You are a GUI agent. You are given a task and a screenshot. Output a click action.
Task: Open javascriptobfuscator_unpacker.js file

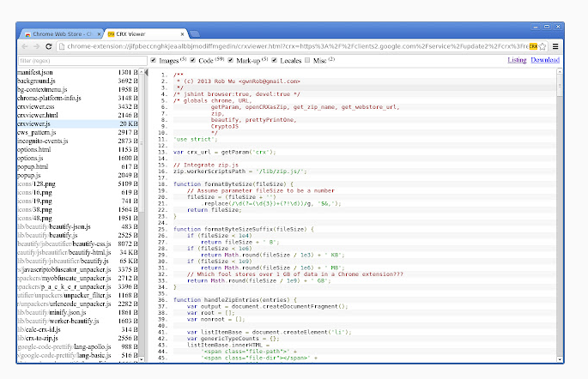[77, 270]
